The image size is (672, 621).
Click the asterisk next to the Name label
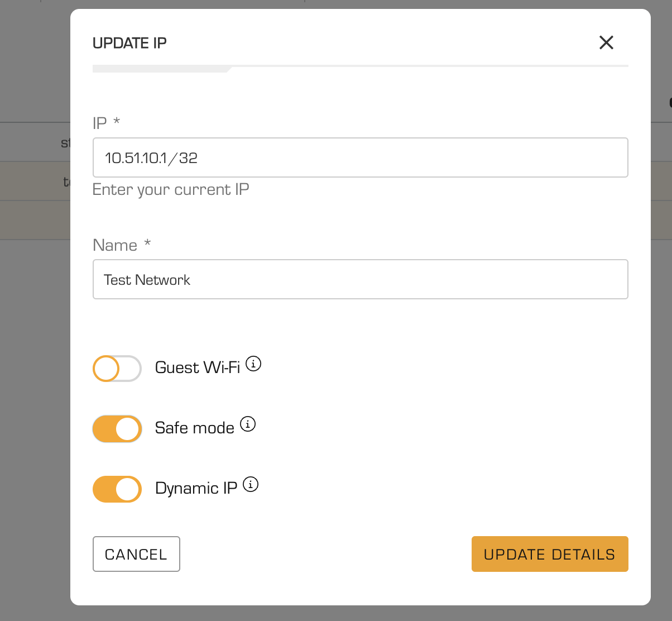[x=147, y=244]
